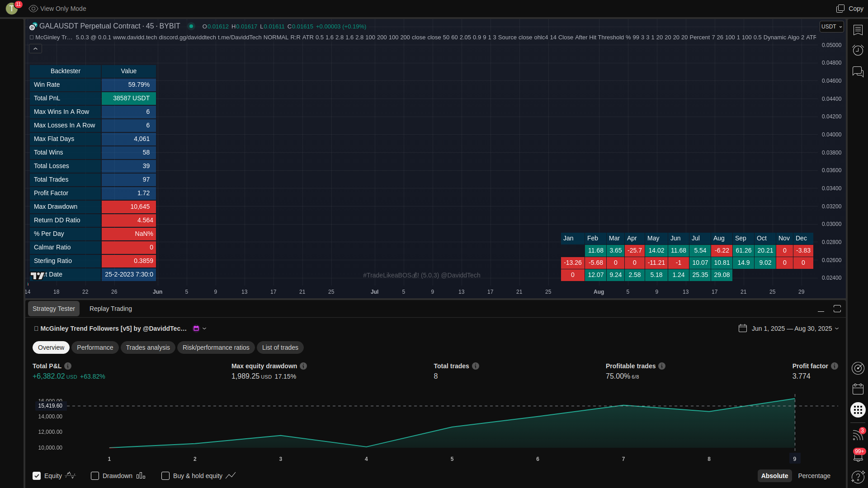Uncheck the Equity checkbox
Screen dimensions: 868x488
click(37, 476)
